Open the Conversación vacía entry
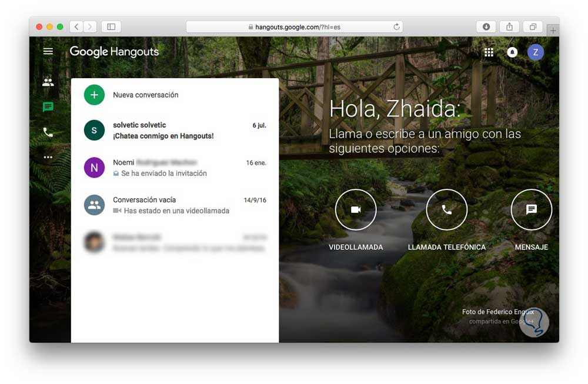 tap(175, 205)
